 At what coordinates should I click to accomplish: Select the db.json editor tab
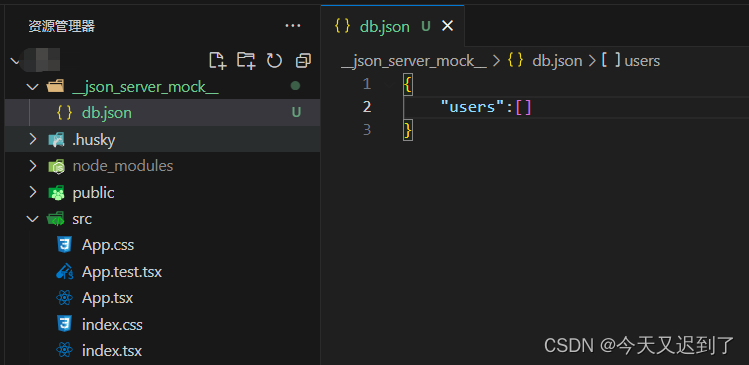pyautogui.click(x=392, y=26)
